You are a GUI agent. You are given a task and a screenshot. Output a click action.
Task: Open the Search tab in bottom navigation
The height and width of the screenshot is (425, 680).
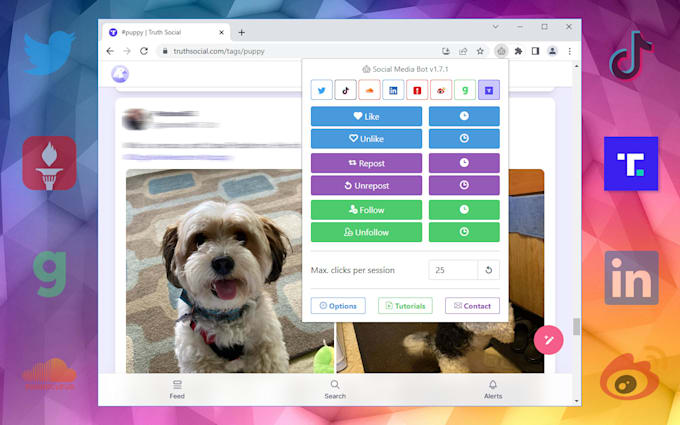pos(335,389)
